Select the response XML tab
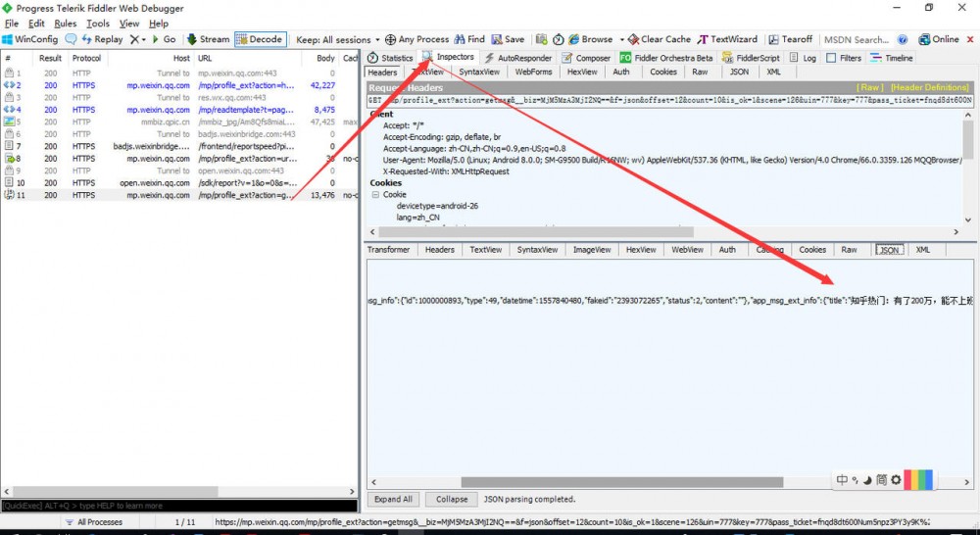 (x=923, y=250)
